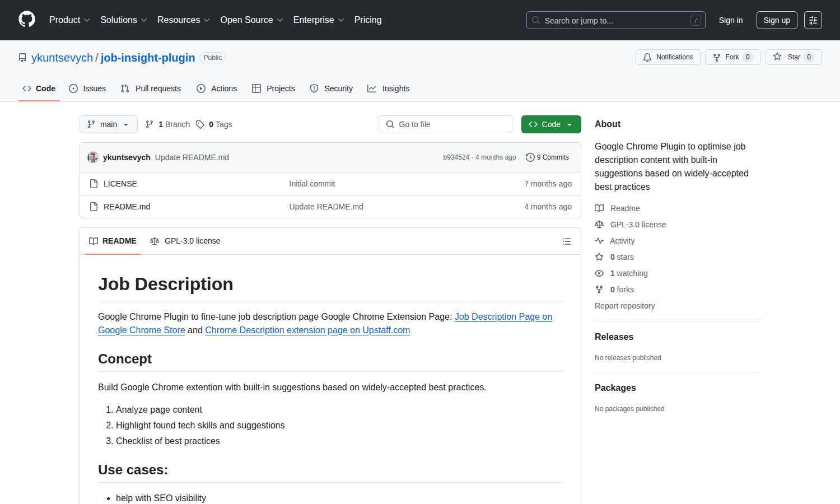
Task: Open the GitHub homepage logo
Action: point(27,20)
